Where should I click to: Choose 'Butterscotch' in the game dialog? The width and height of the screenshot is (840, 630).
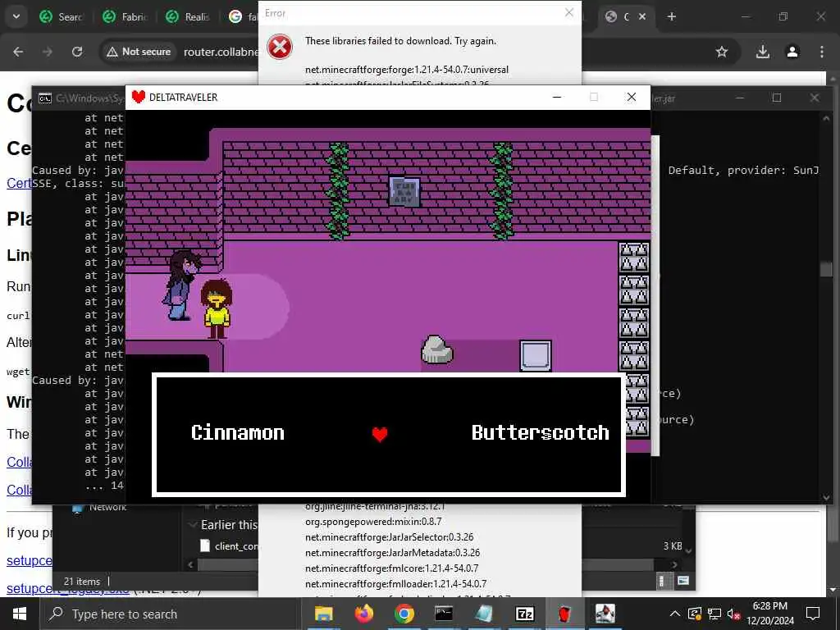tap(540, 432)
